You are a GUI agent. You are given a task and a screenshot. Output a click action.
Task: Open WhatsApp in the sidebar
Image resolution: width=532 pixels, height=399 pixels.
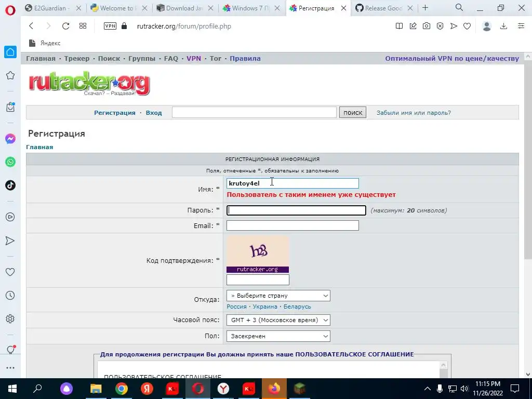point(10,162)
